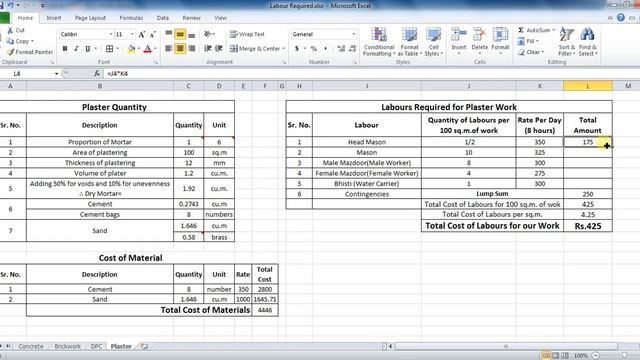Apply borders with the Borders icon

(109, 49)
